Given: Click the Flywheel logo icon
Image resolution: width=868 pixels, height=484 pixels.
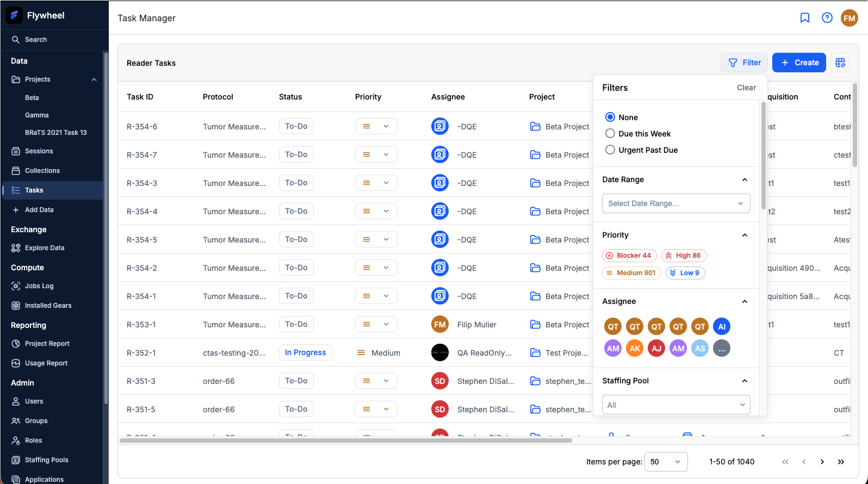Looking at the screenshot, I should 14,15.
